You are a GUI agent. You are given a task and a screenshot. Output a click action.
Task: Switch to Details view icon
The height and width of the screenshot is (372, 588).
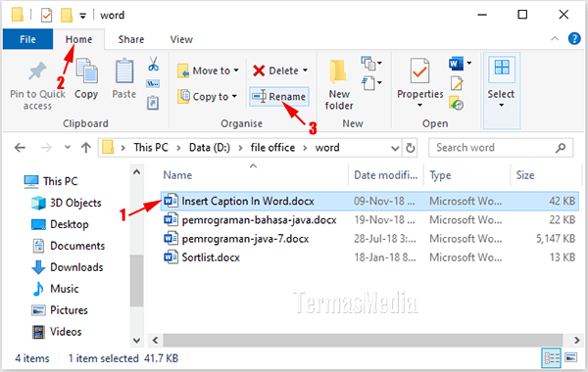pyautogui.click(x=551, y=357)
